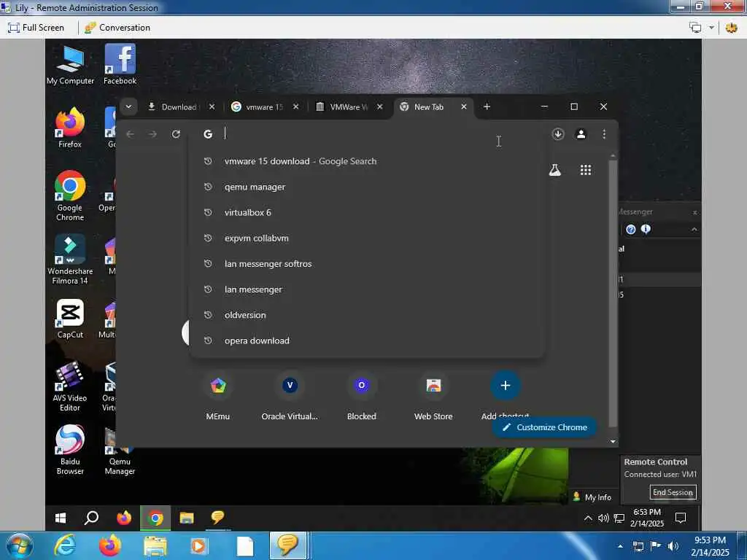Open the MEmu shortcut tile
This screenshot has height=560, width=747.
point(217,396)
